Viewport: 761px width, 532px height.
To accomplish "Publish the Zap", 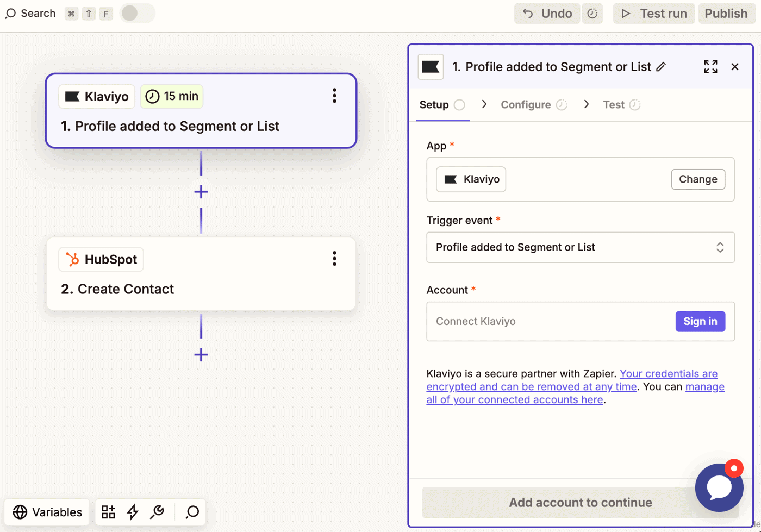I will (726, 14).
